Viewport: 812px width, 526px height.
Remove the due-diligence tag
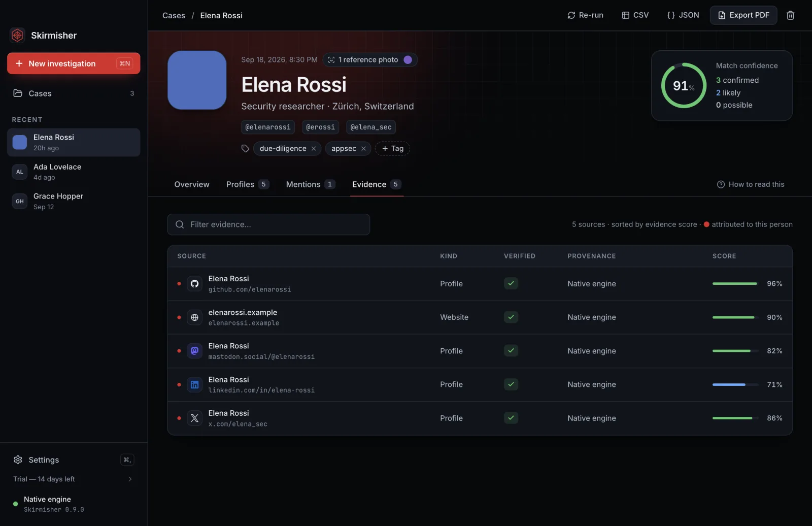tap(314, 149)
